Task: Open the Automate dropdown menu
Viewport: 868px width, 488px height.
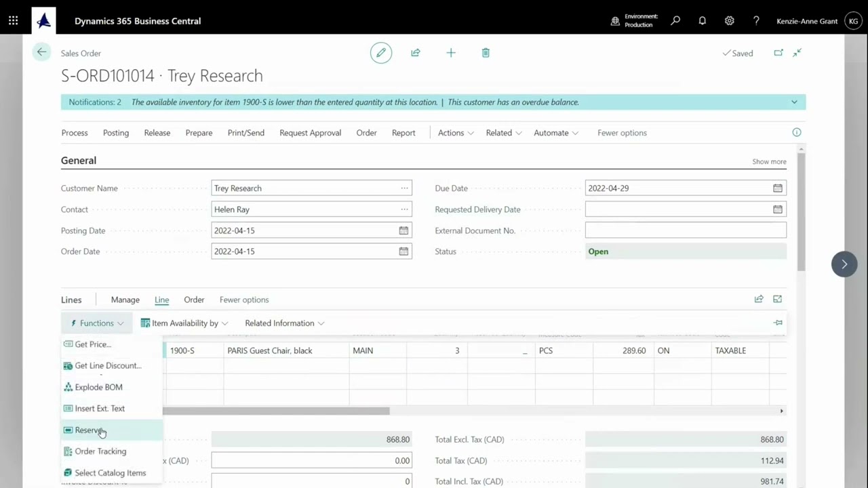Action: point(556,133)
